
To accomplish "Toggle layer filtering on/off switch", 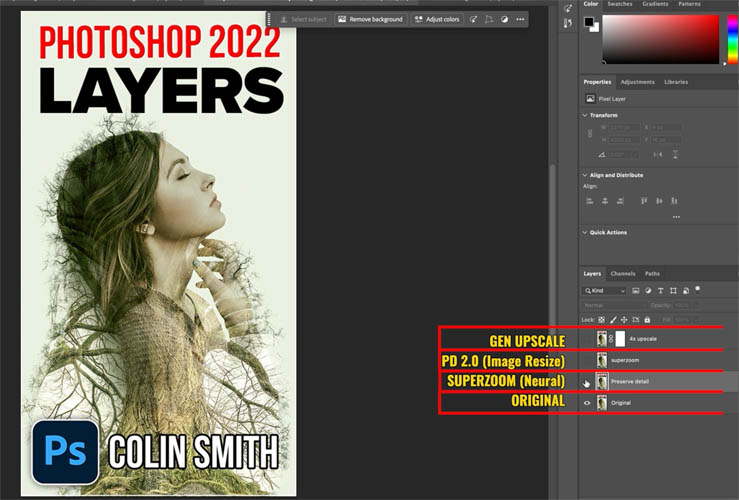I will tap(698, 289).
